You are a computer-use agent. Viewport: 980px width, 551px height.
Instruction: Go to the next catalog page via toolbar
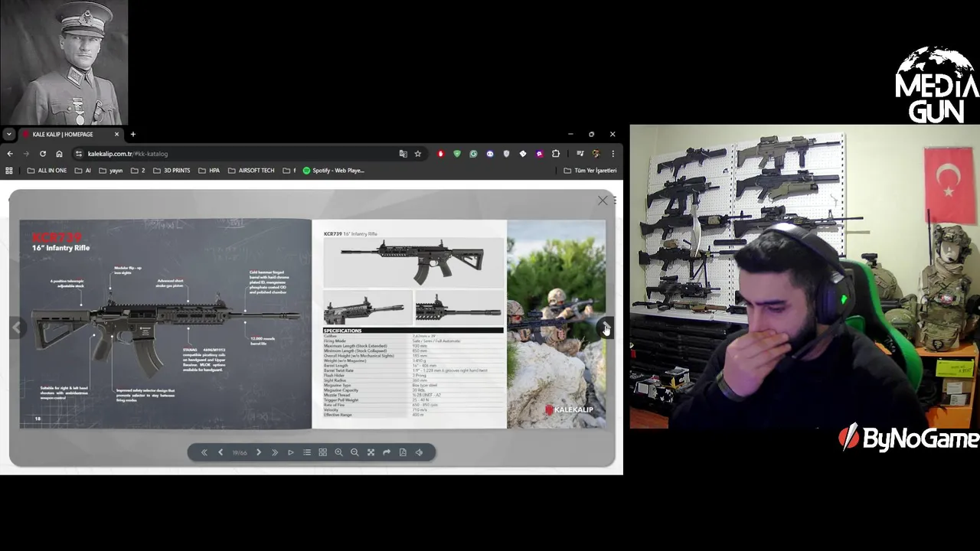click(x=259, y=452)
